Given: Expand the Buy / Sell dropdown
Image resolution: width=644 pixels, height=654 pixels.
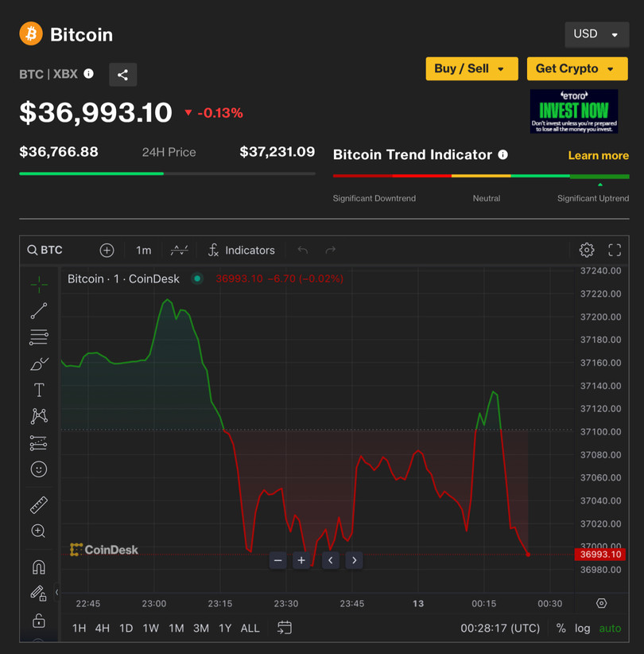Looking at the screenshot, I should tap(471, 68).
